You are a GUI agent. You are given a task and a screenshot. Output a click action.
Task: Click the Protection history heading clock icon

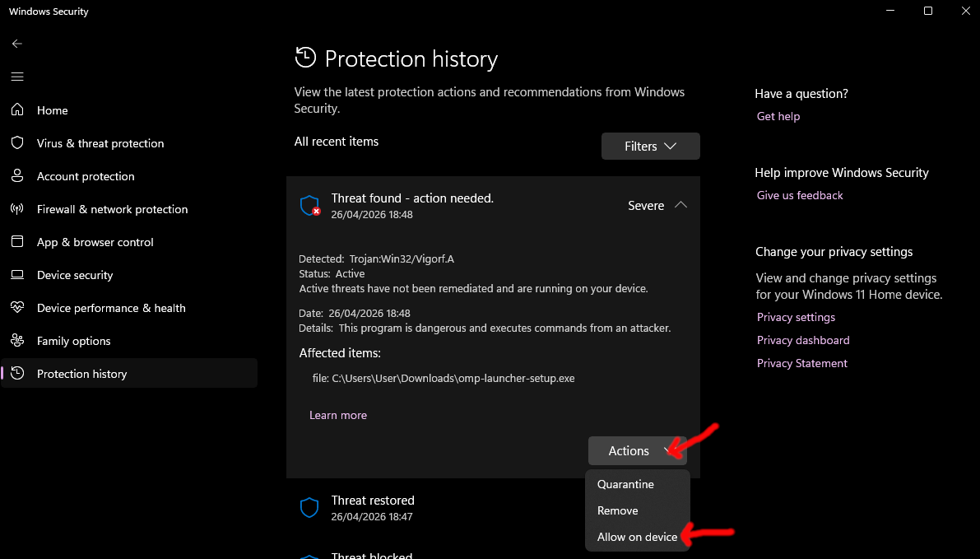pos(305,58)
